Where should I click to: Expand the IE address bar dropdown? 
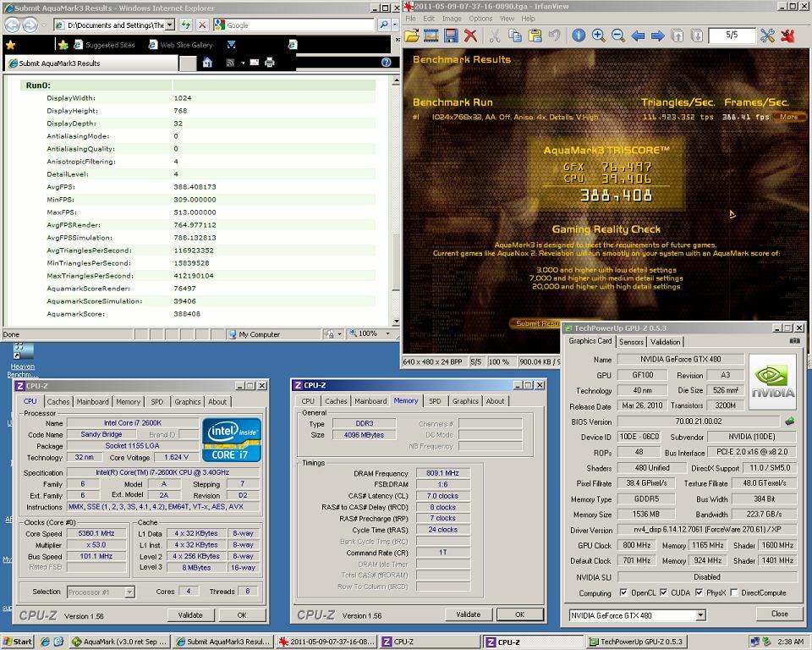click(170, 25)
